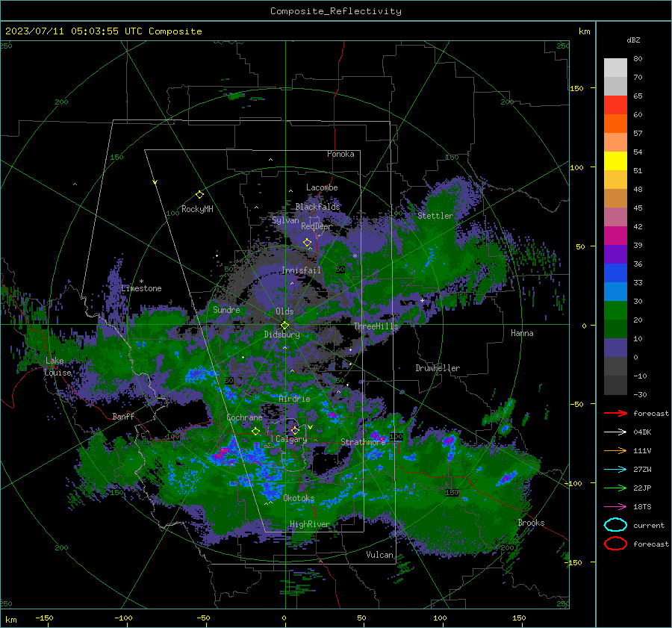
Task: Click the green 22JP arrow legend icon
Action: pos(615,488)
